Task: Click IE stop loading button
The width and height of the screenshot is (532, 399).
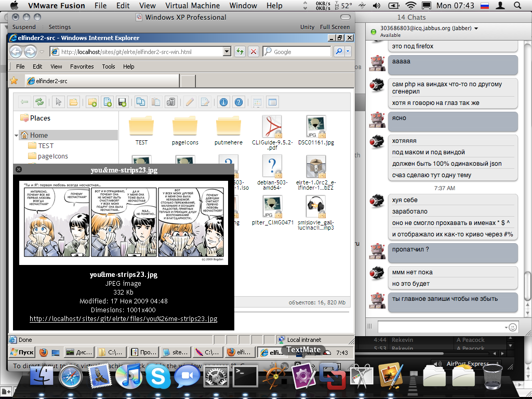Action: pos(253,51)
